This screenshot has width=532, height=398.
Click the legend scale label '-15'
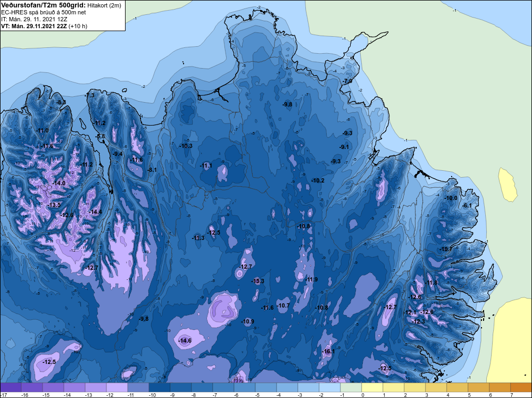46,395
